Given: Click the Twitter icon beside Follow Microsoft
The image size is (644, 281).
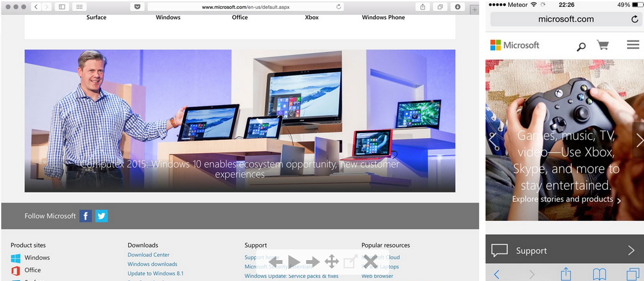Looking at the screenshot, I should (101, 216).
